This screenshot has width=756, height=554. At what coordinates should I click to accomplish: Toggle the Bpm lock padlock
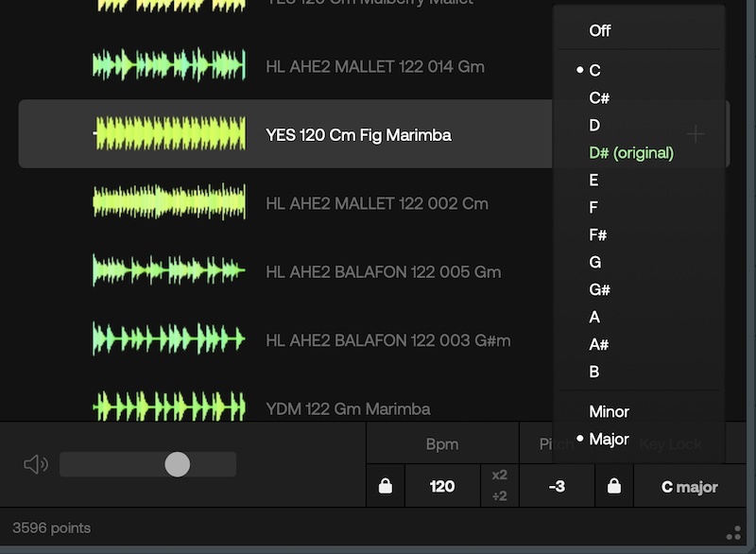385,487
